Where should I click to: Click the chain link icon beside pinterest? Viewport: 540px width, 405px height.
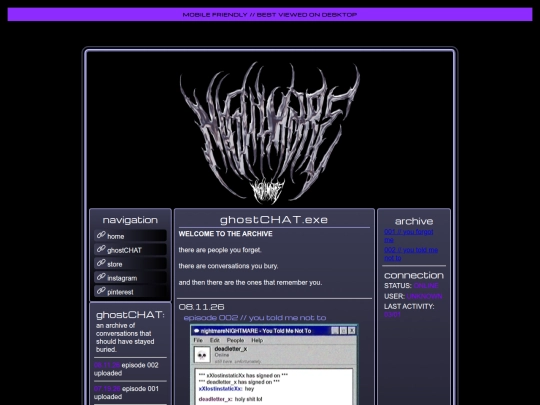[101, 291]
